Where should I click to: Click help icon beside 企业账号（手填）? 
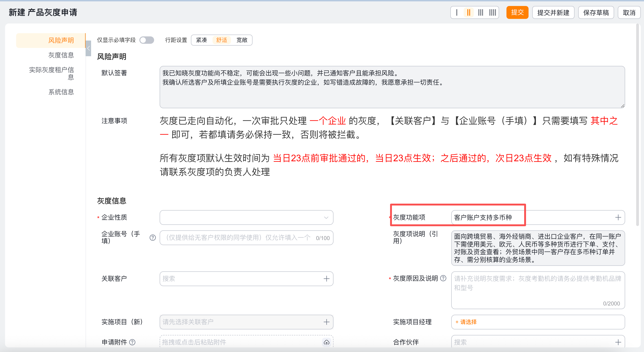(152, 238)
